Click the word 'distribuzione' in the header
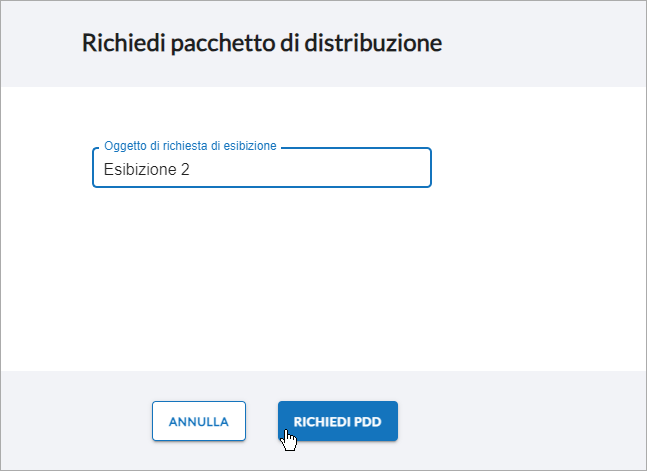647x471 pixels. coord(373,43)
